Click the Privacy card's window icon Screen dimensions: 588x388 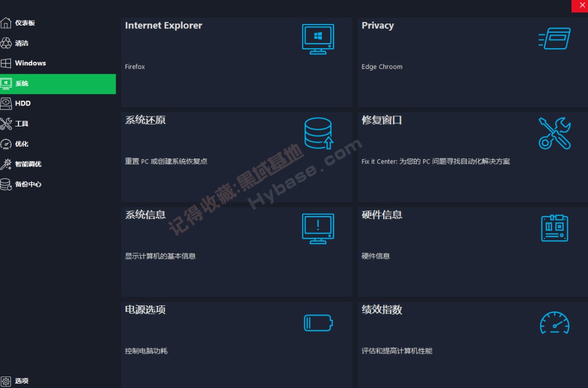555,38
